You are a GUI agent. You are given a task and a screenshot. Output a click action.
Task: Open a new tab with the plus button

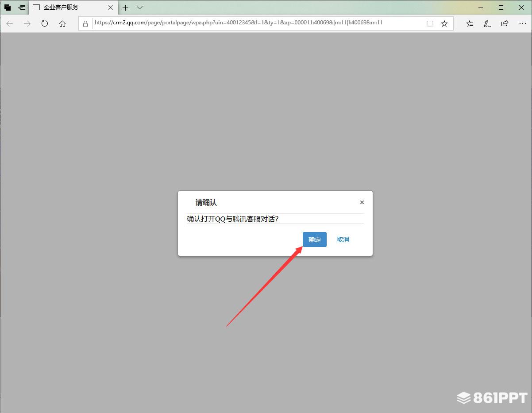pyautogui.click(x=126, y=8)
